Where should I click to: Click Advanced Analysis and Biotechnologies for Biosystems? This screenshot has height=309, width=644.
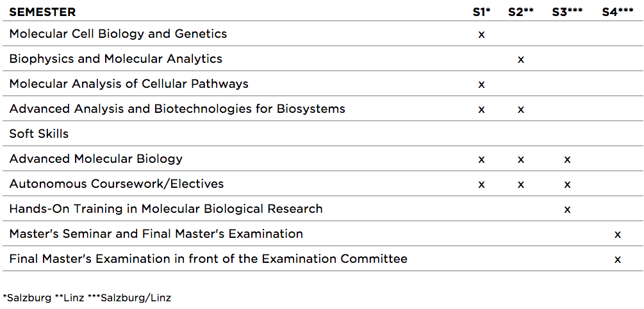(x=177, y=109)
